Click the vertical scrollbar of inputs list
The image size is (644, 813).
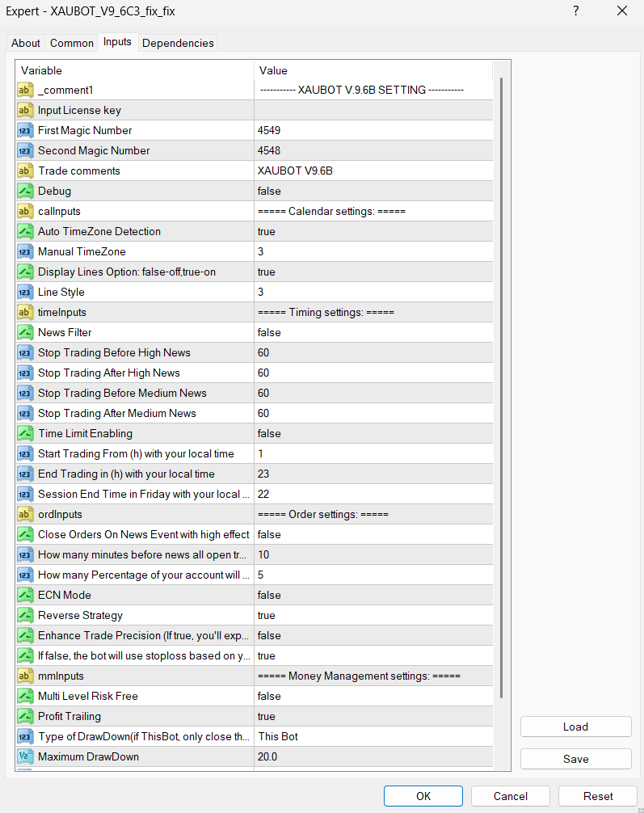point(501,388)
